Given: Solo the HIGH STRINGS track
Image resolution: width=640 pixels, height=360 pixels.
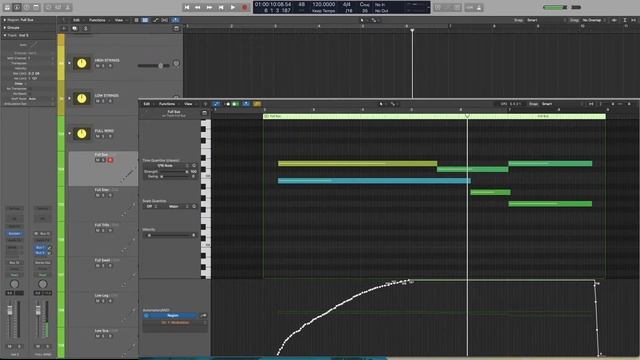Looking at the screenshot, I should (103, 66).
